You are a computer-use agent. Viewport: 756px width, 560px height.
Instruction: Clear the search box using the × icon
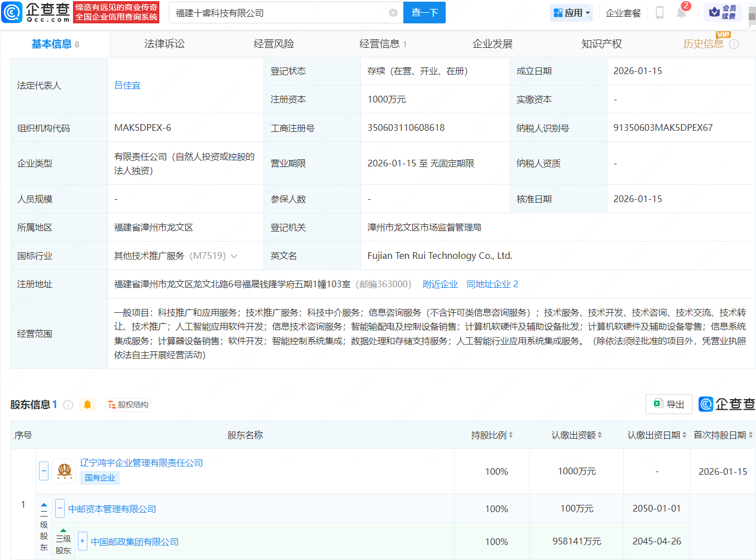(394, 12)
